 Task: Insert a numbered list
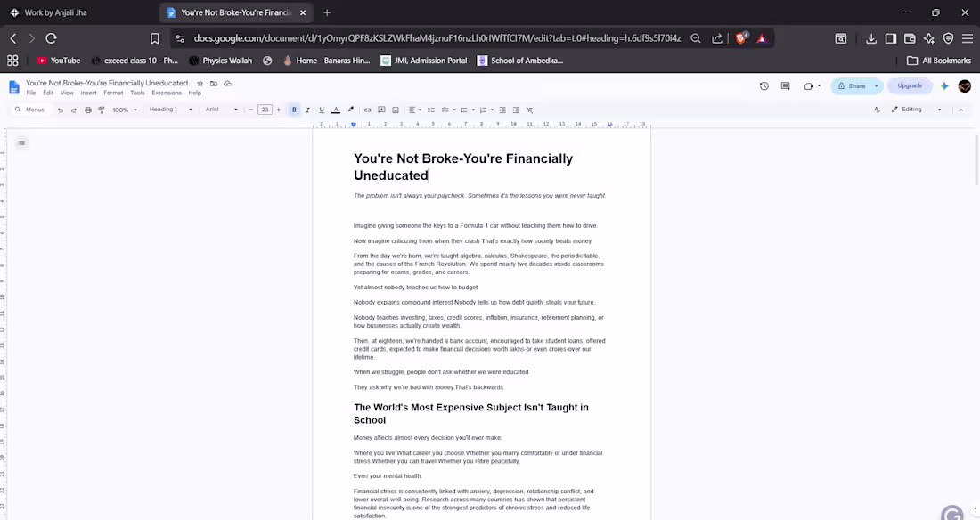click(483, 110)
